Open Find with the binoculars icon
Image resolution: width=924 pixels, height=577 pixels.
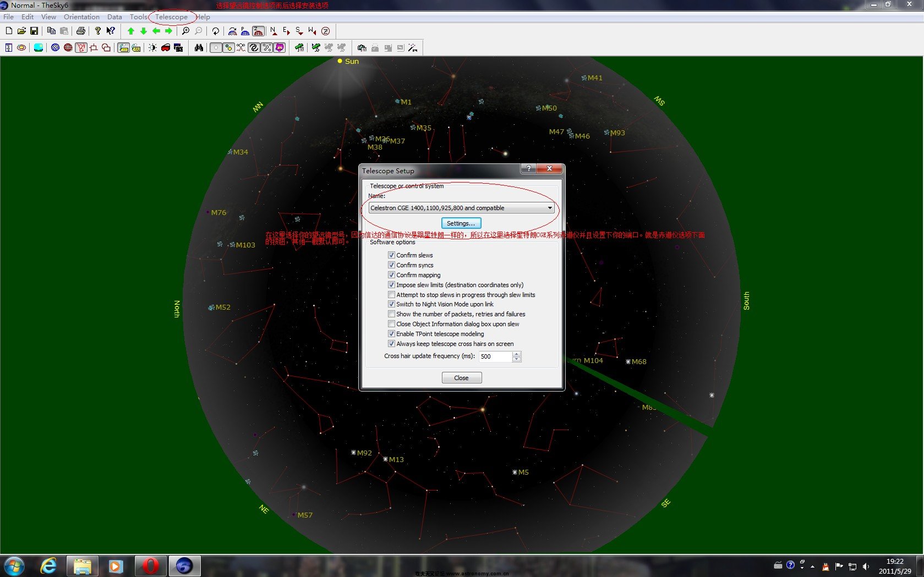tap(199, 47)
